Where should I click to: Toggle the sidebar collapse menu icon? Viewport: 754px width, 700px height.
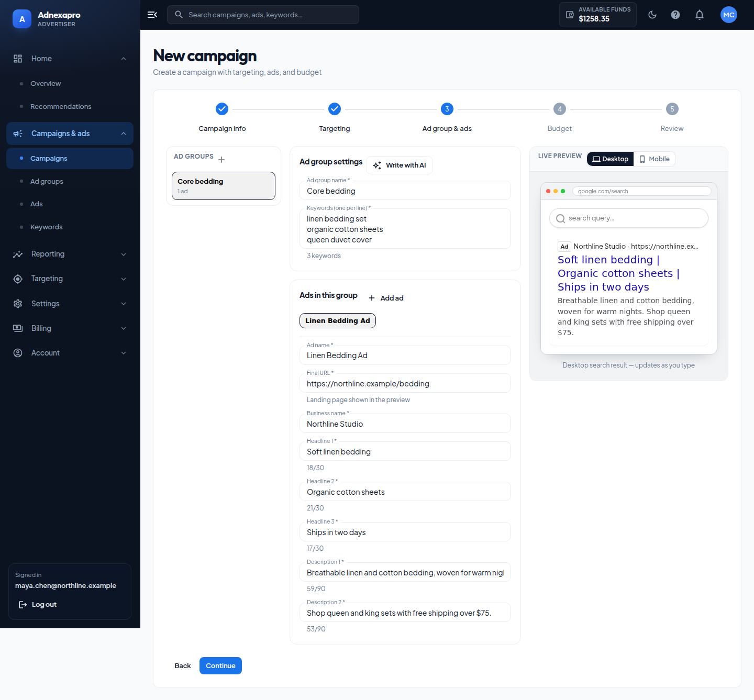pos(152,15)
